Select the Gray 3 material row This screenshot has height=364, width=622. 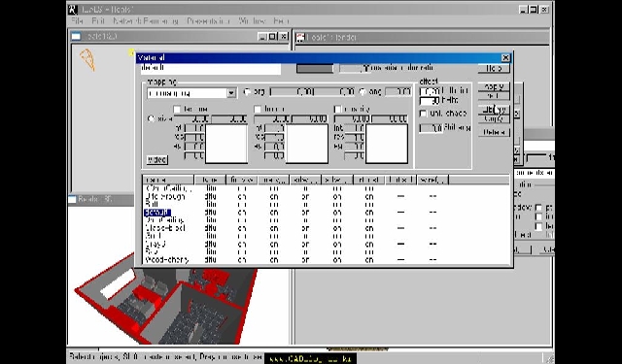coord(155,244)
